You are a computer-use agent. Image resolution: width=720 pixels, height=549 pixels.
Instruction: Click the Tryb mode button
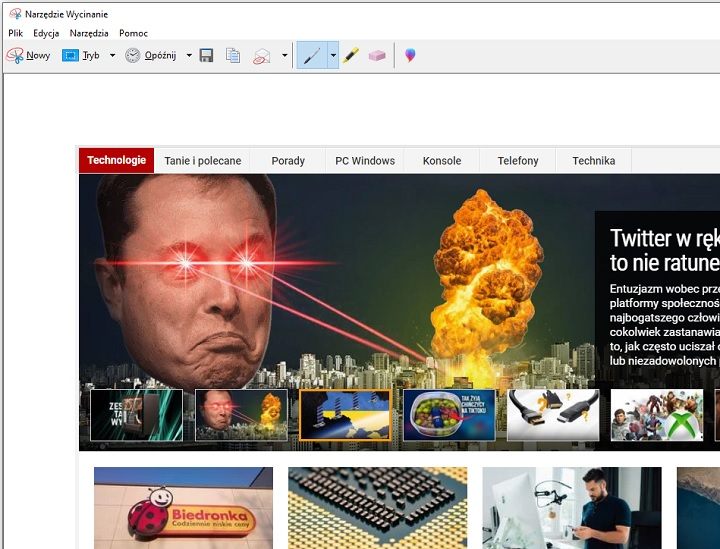click(81, 56)
